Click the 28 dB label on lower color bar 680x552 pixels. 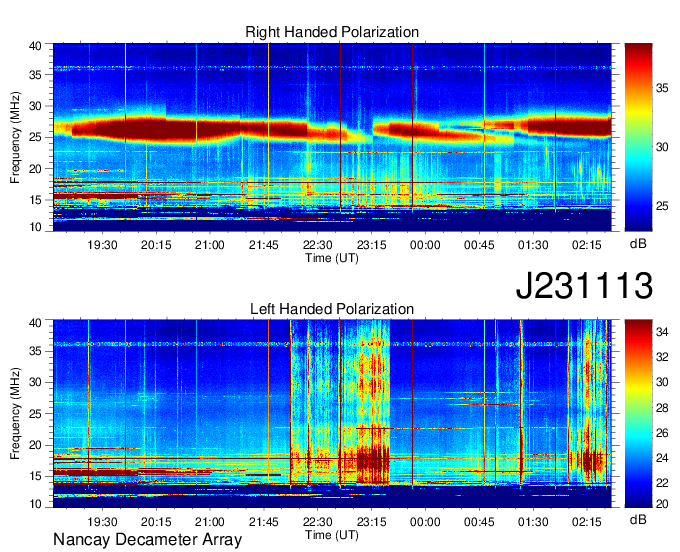coord(662,407)
